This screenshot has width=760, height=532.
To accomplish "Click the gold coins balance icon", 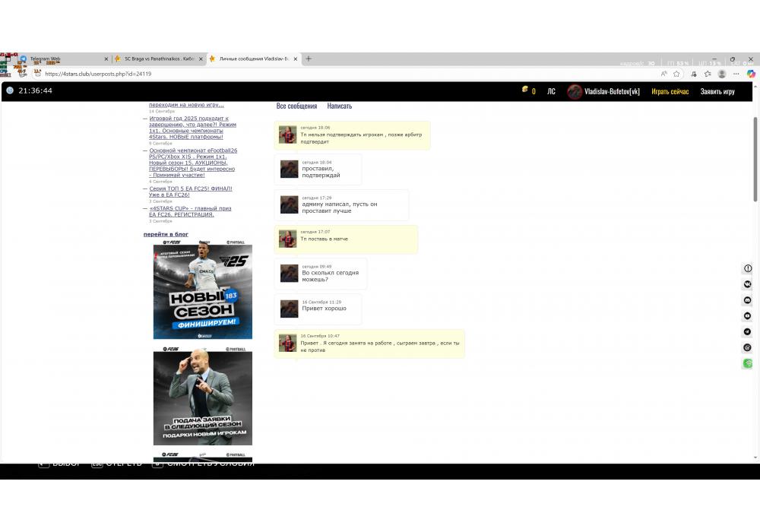I will pyautogui.click(x=525, y=90).
